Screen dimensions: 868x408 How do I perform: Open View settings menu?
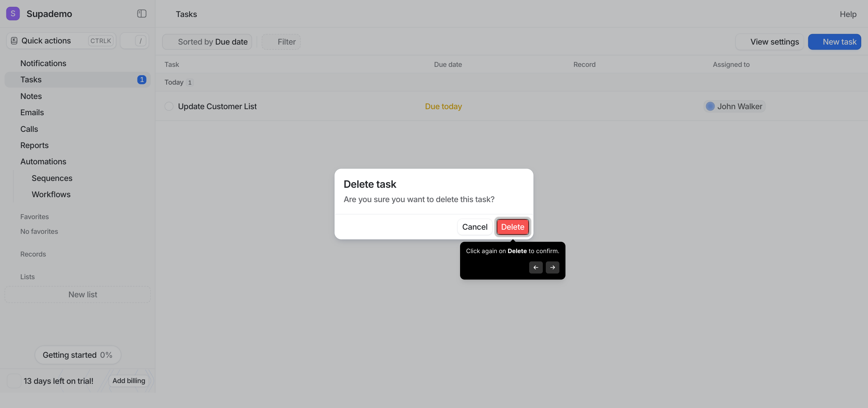click(769, 42)
